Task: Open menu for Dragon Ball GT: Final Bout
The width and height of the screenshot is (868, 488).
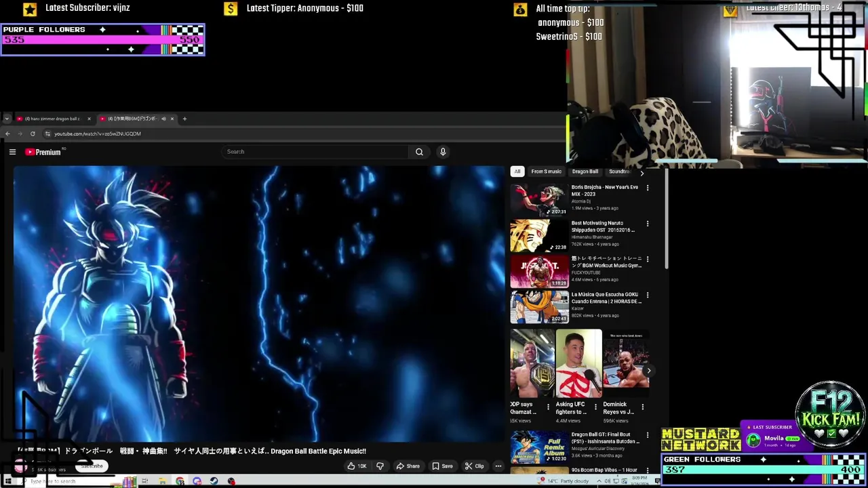Action: 648,435
